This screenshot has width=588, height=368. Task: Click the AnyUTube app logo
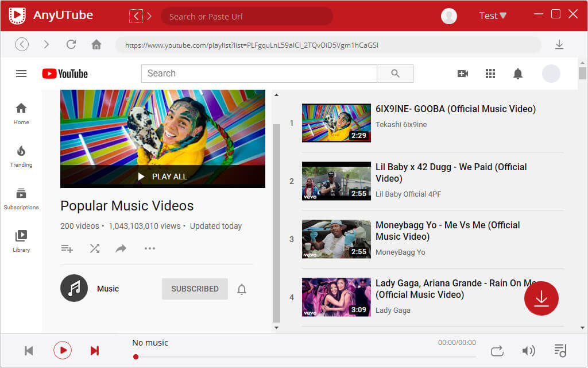(x=17, y=16)
